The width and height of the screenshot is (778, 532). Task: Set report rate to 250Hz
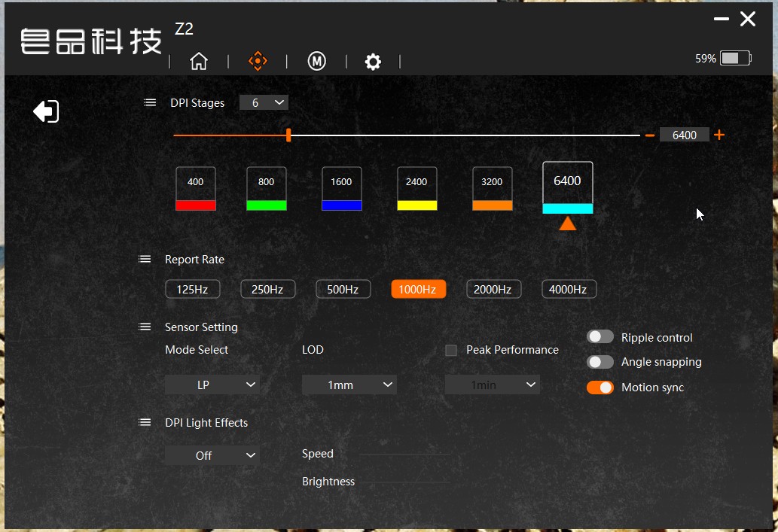click(x=268, y=289)
